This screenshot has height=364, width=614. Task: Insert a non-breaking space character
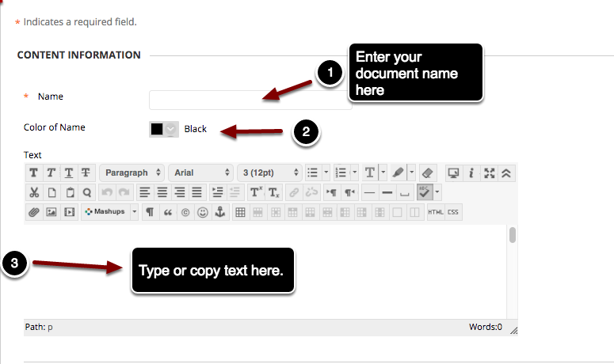405,192
